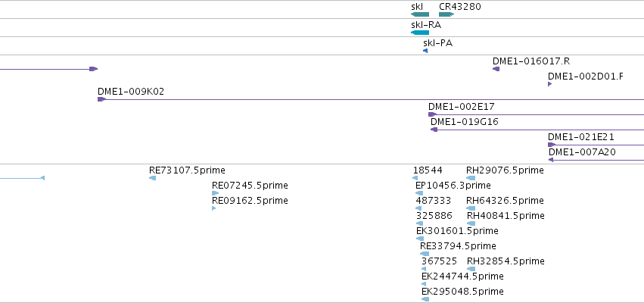Click the RE09162.5prime label
644x303 pixels.
(250, 201)
